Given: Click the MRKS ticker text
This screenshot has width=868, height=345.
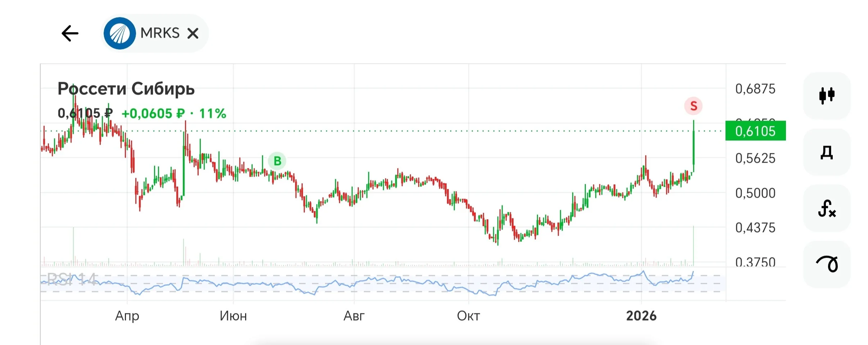Looking at the screenshot, I should click(160, 33).
